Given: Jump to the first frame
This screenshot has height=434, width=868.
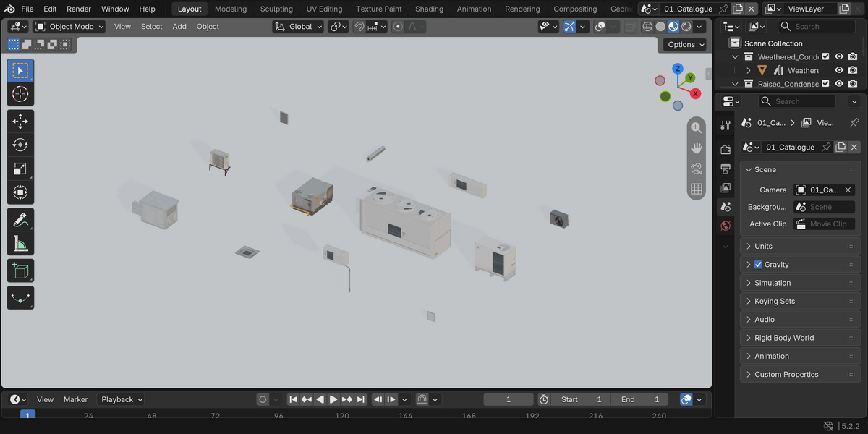Looking at the screenshot, I should point(293,399).
